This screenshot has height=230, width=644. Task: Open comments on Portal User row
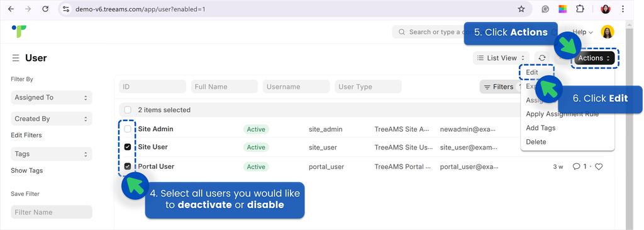[579, 166]
